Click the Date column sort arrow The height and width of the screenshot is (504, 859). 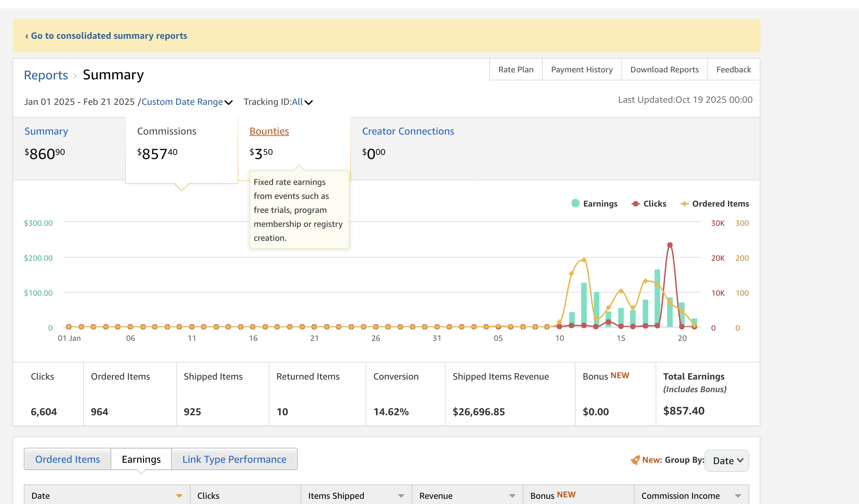click(x=179, y=496)
